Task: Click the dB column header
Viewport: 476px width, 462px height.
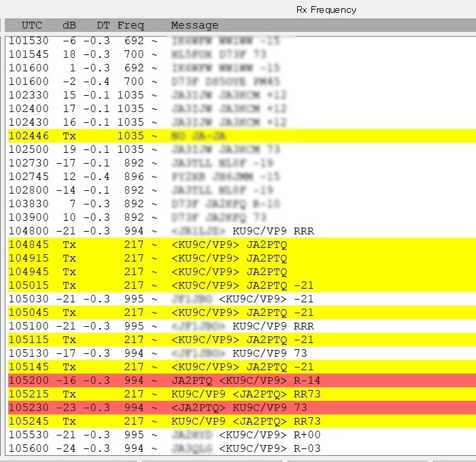Action: click(x=69, y=25)
